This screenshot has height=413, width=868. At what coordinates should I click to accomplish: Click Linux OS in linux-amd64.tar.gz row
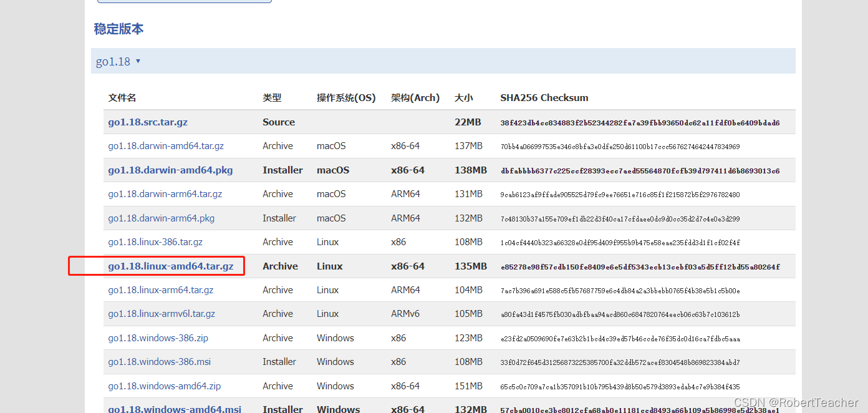(x=330, y=266)
